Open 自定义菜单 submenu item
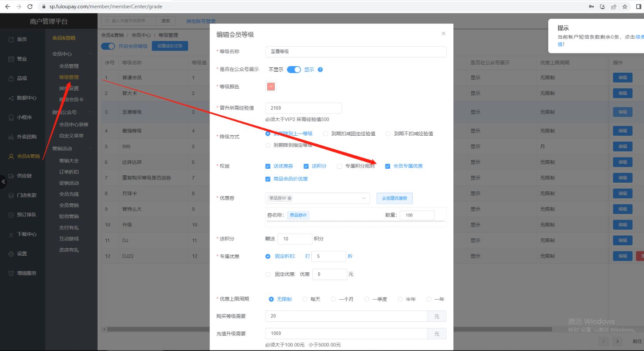The width and height of the screenshot is (644, 351). pos(71,136)
